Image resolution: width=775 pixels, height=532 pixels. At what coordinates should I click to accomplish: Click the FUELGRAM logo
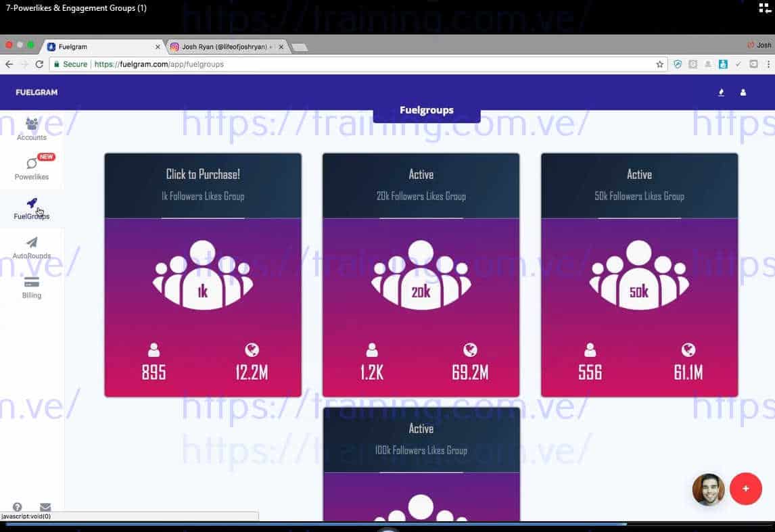37,93
